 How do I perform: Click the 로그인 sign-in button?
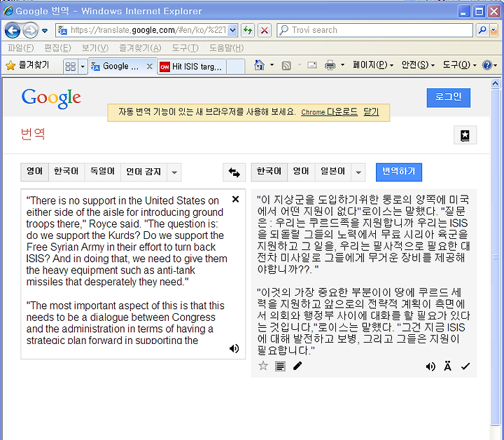click(449, 98)
